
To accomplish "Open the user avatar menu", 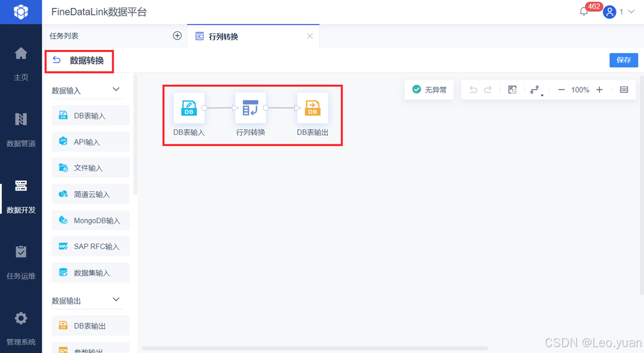I will click(x=609, y=12).
